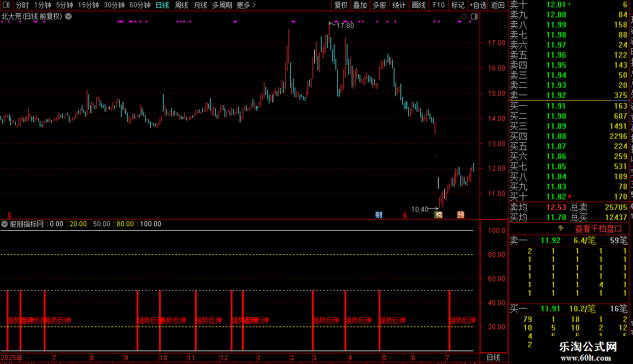Switch to the 1分钟 period
This screenshot has height=364, width=633.
click(43, 5)
